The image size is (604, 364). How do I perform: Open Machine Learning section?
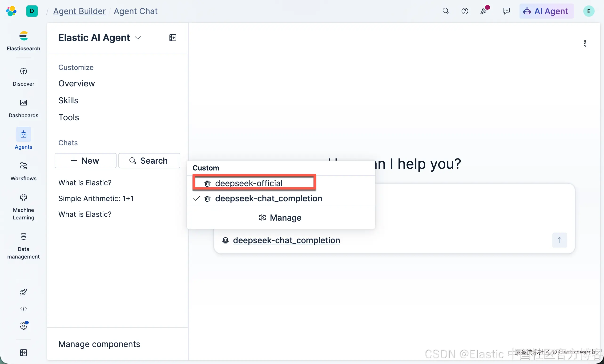[x=24, y=207]
